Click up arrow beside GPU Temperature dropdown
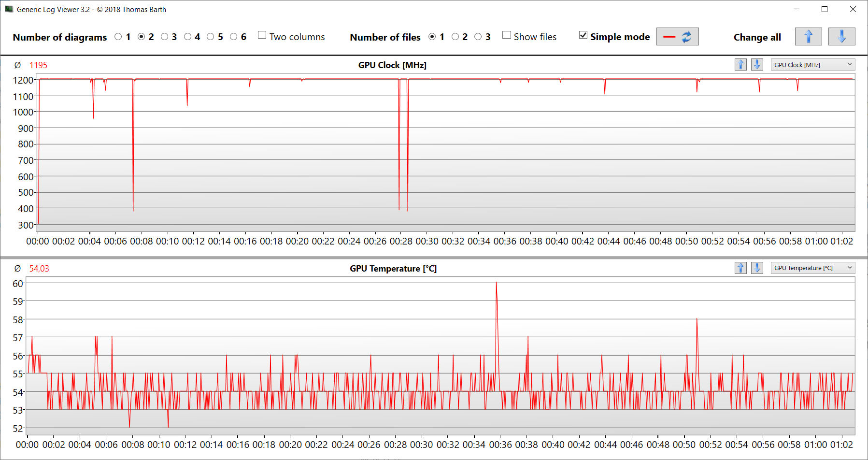This screenshot has height=460, width=868. (740, 268)
